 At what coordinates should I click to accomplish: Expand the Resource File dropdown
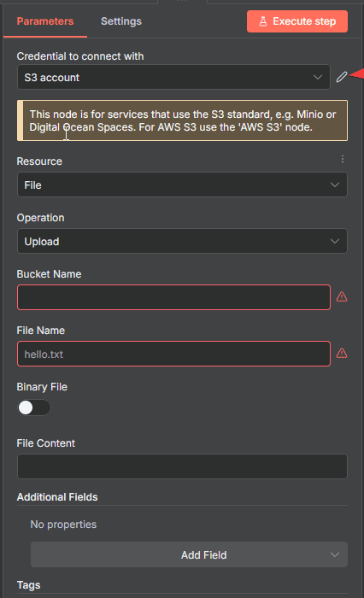click(182, 185)
